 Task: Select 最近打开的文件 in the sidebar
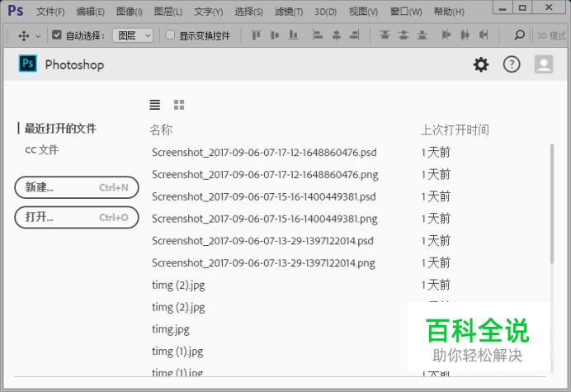click(60, 128)
